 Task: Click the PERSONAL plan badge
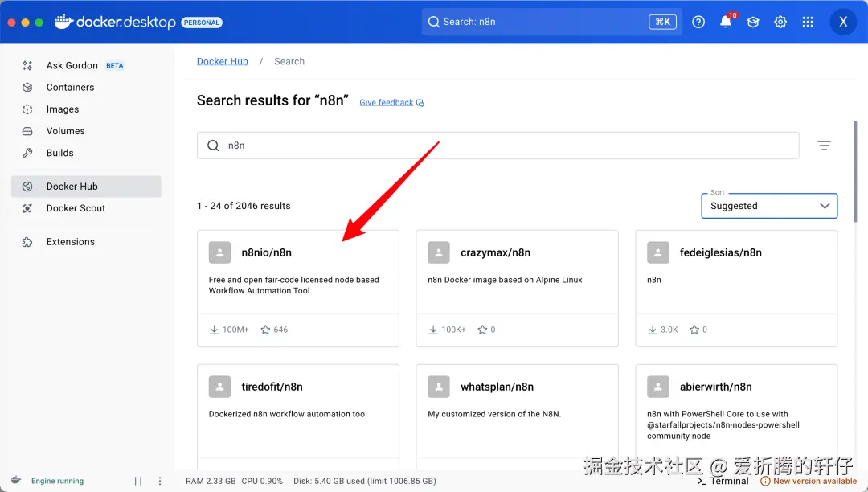coord(202,23)
